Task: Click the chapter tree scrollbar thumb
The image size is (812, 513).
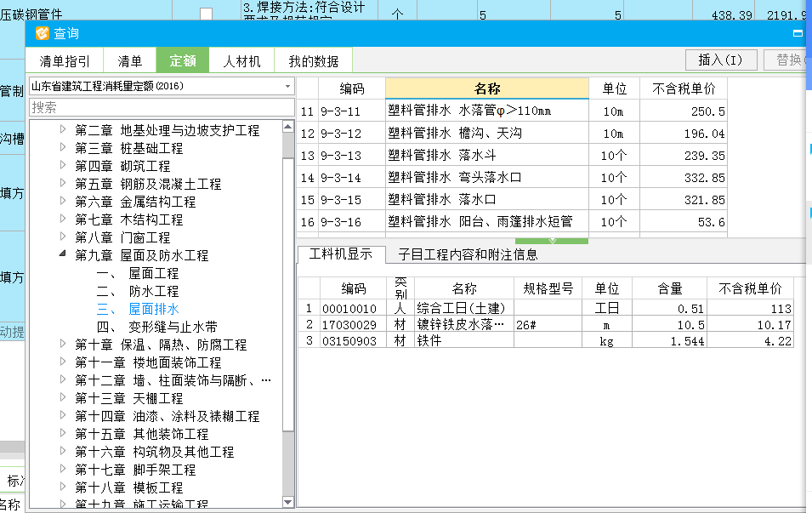Action: (x=288, y=294)
